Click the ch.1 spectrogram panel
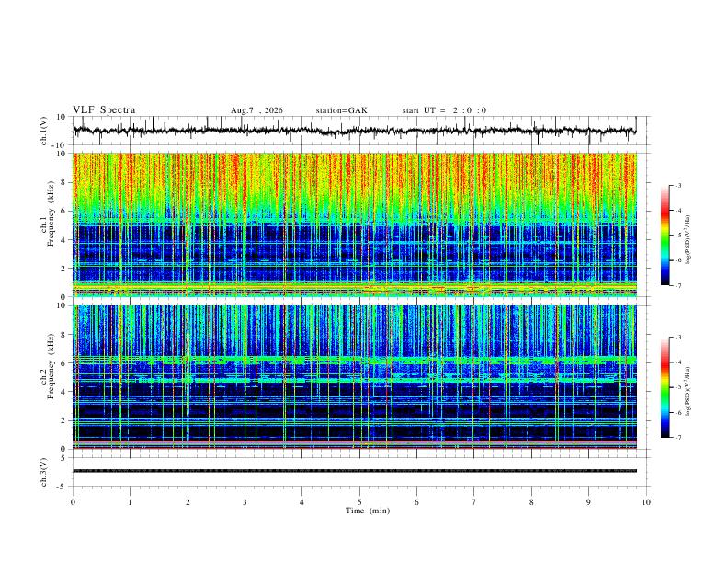 coord(355,224)
